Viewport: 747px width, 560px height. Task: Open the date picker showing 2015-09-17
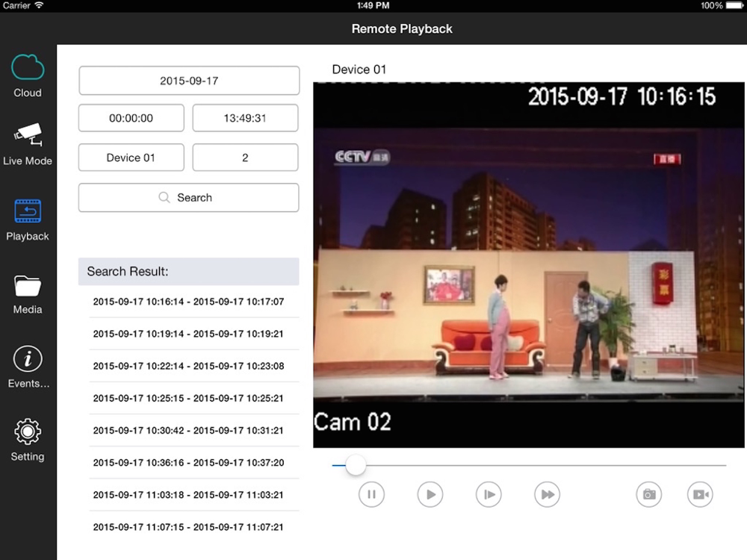coord(189,81)
